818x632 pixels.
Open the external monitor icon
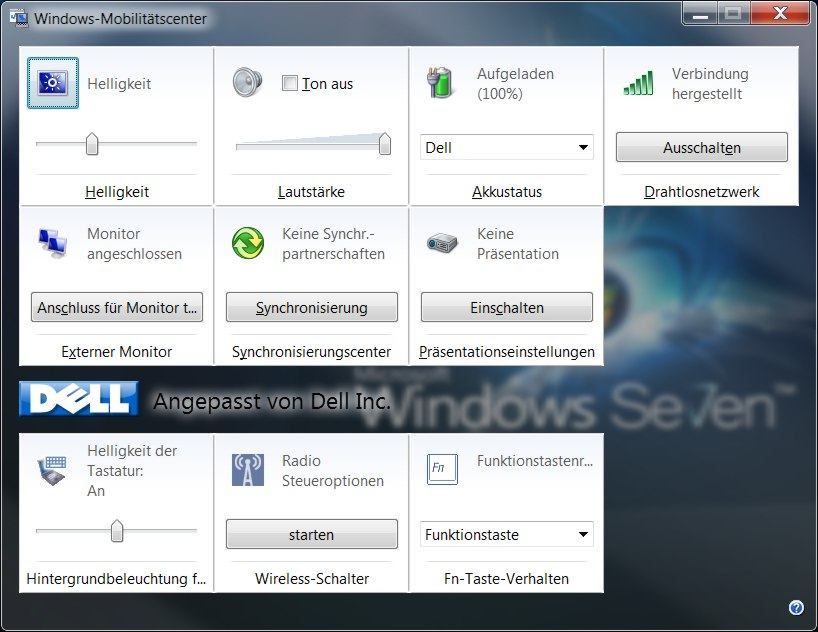click(53, 243)
